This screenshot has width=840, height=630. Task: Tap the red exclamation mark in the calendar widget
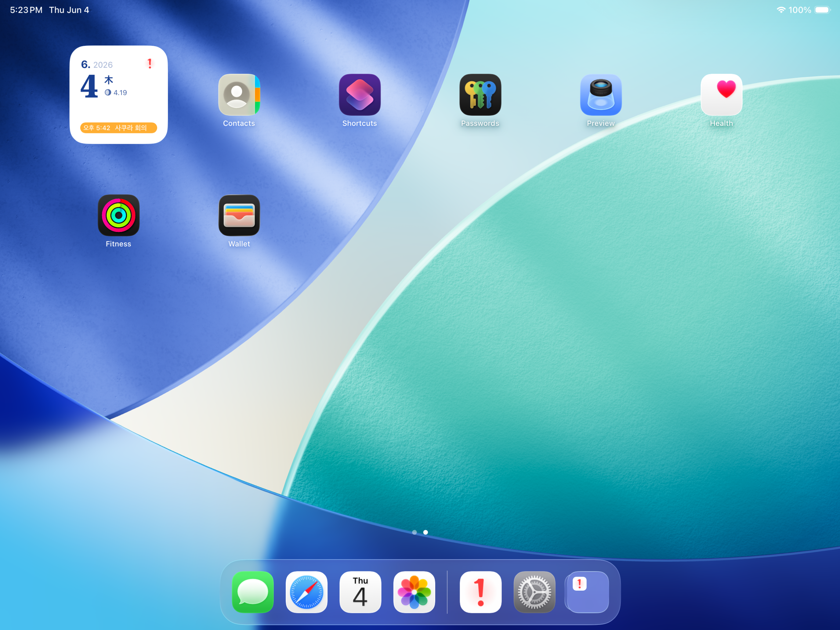(x=150, y=63)
